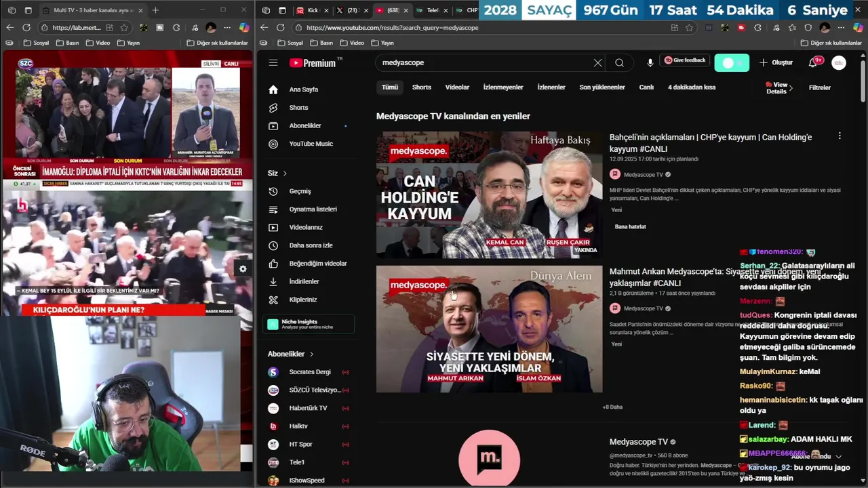
Task: Open the Oluştur create menu
Action: pyautogui.click(x=776, y=62)
